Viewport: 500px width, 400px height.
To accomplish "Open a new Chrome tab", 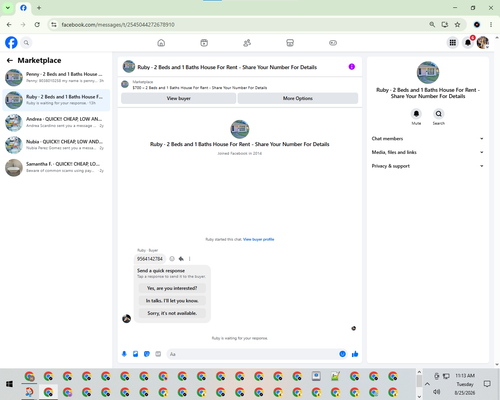I will tap(39, 8).
